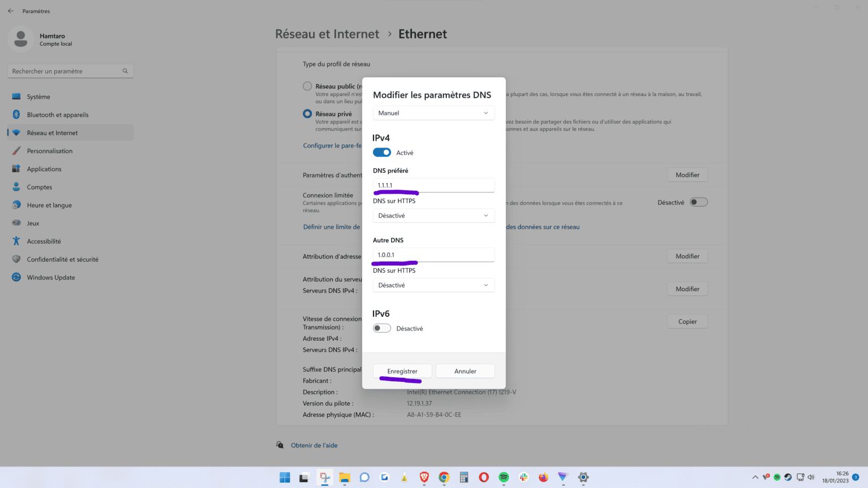Open the DNS sur HTTPS dropdown under Autre DNS

(x=433, y=285)
